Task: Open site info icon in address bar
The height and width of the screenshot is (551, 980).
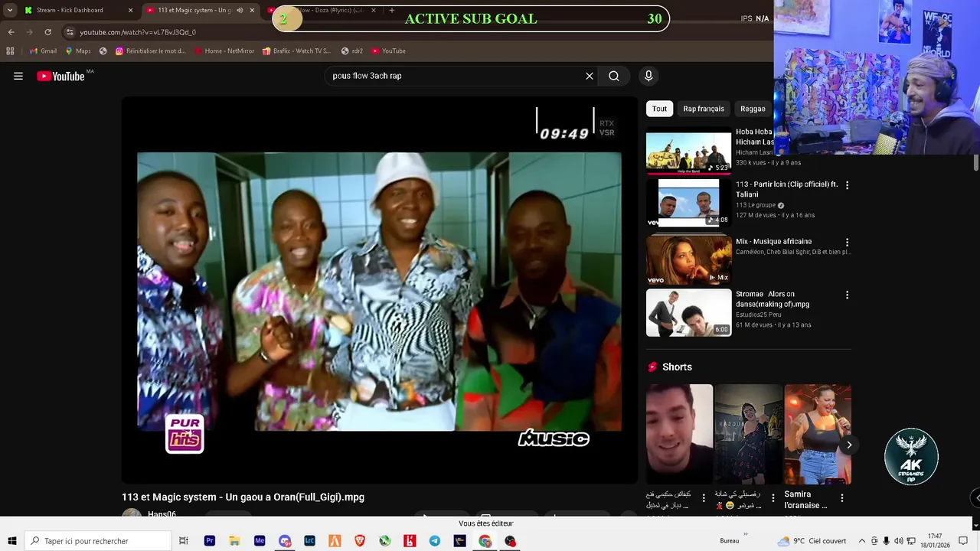Action: point(70,32)
